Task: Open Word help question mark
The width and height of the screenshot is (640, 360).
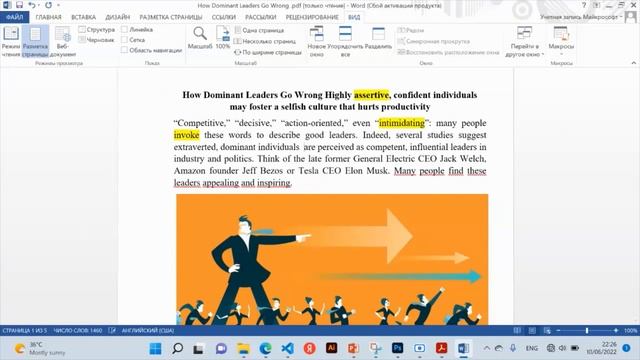Action: [584, 5]
